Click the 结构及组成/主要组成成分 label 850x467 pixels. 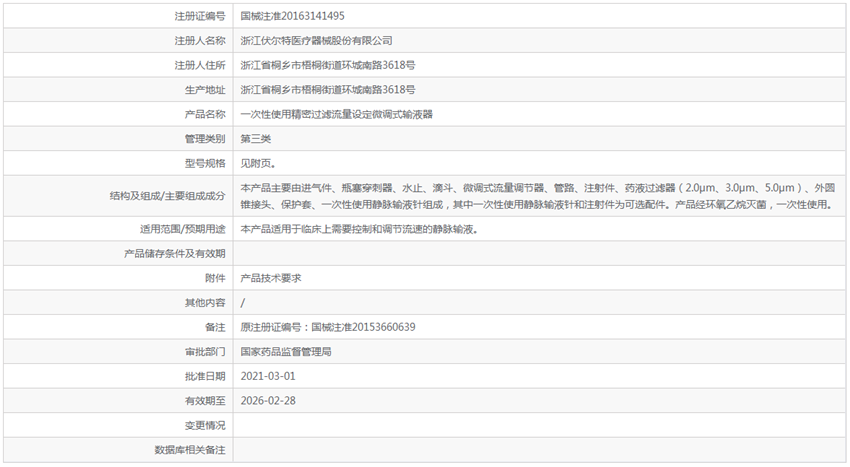[168, 196]
